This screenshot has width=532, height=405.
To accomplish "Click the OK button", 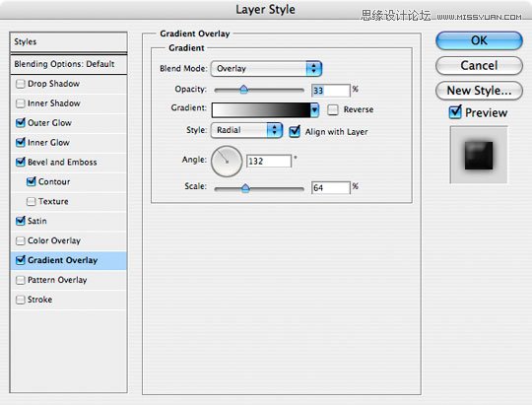I will [479, 40].
